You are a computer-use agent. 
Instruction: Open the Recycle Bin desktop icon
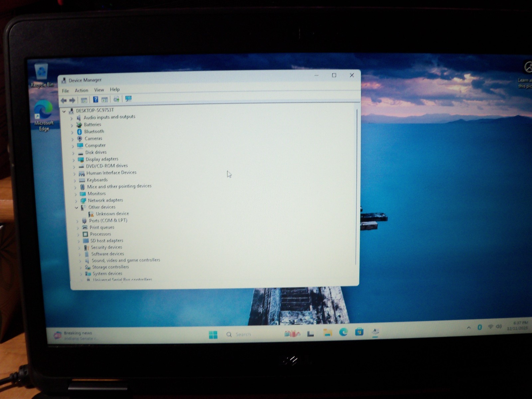coord(42,76)
